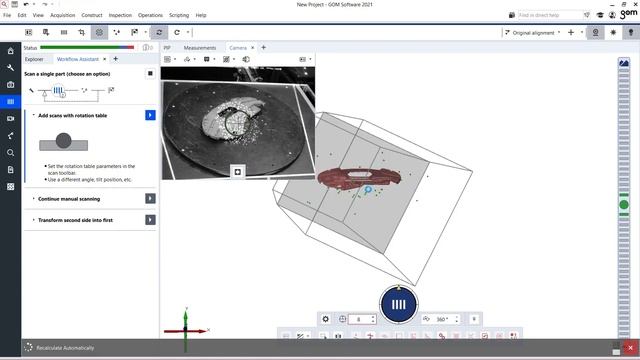This screenshot has width=640, height=360.
Task: Click the stop square button in Workflow Assistant
Action: tap(150, 73)
